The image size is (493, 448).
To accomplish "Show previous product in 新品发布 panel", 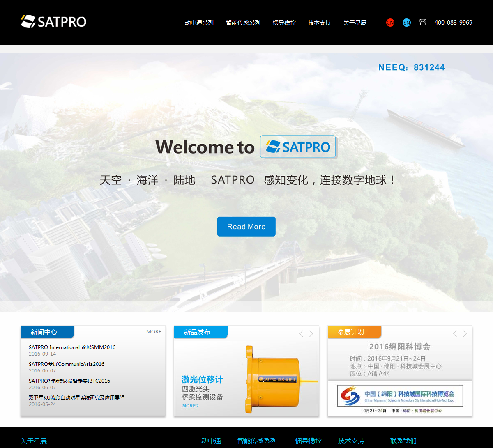I will (x=301, y=333).
